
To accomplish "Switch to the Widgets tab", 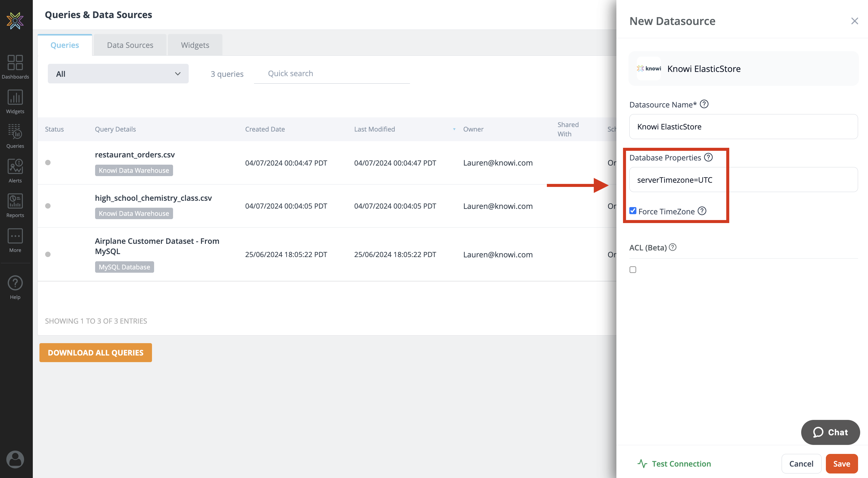I will (x=195, y=45).
